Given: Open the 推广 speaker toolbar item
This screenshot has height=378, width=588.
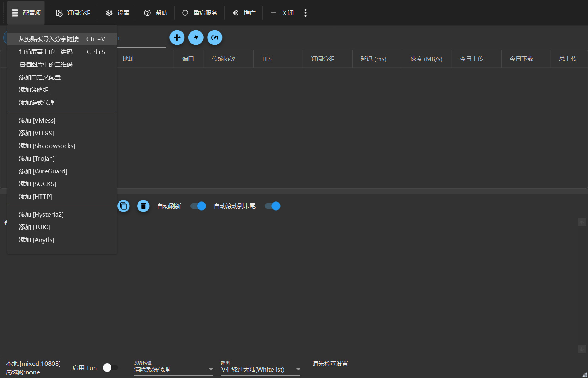Looking at the screenshot, I should click(244, 13).
